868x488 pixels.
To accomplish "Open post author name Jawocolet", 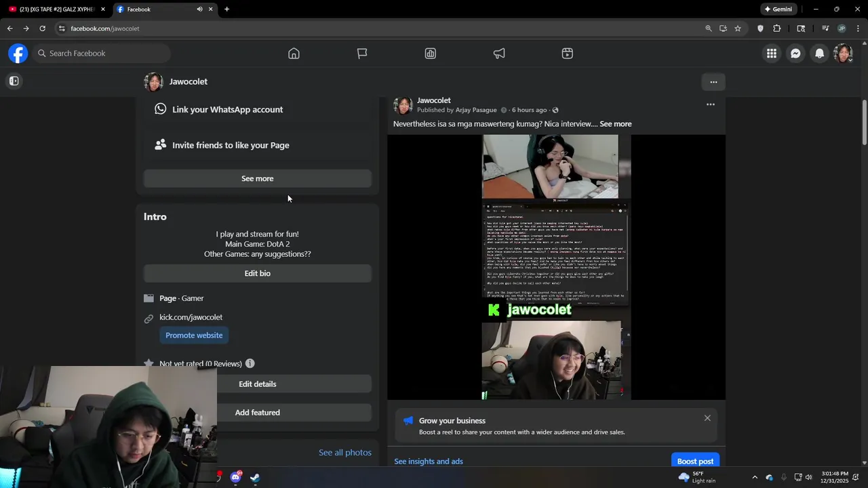I will pos(434,100).
